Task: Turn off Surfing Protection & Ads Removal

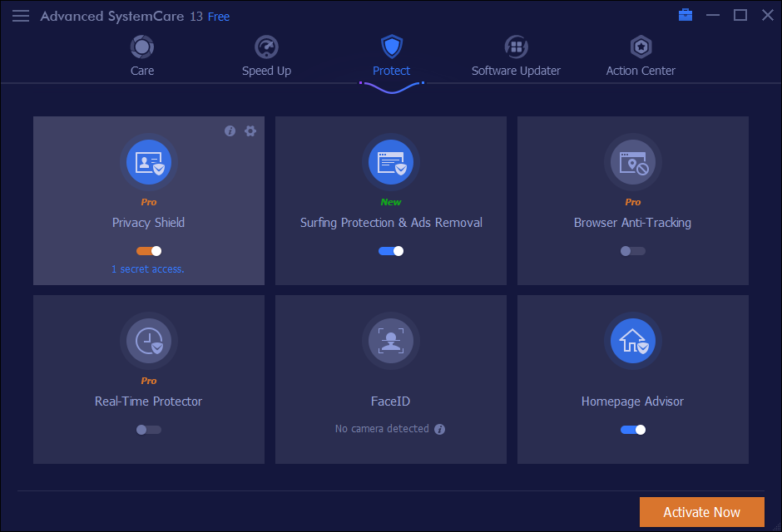Action: pyautogui.click(x=391, y=251)
